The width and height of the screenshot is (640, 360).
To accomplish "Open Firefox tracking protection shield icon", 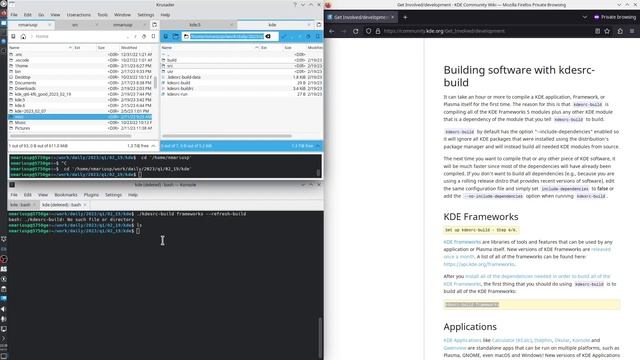I will coord(368,31).
